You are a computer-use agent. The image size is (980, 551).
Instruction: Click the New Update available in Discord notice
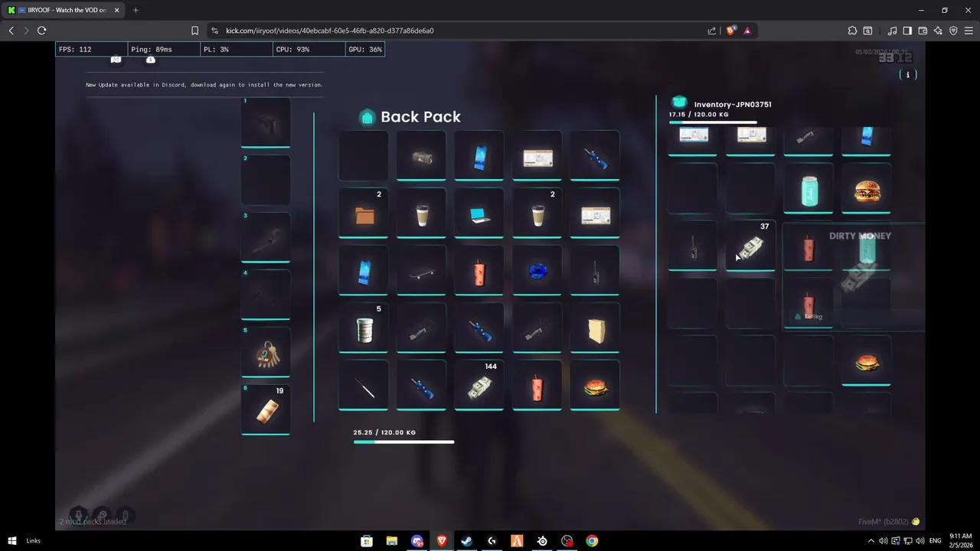point(204,85)
